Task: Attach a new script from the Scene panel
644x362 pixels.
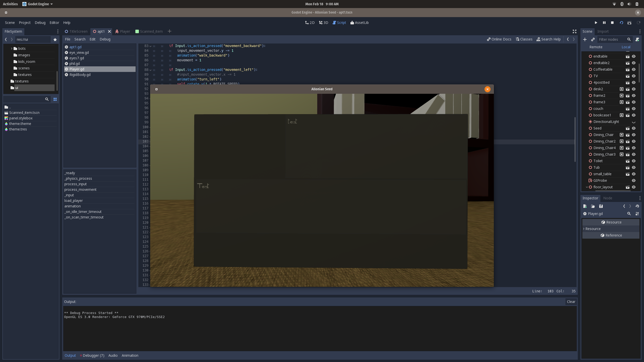Action: point(637,39)
